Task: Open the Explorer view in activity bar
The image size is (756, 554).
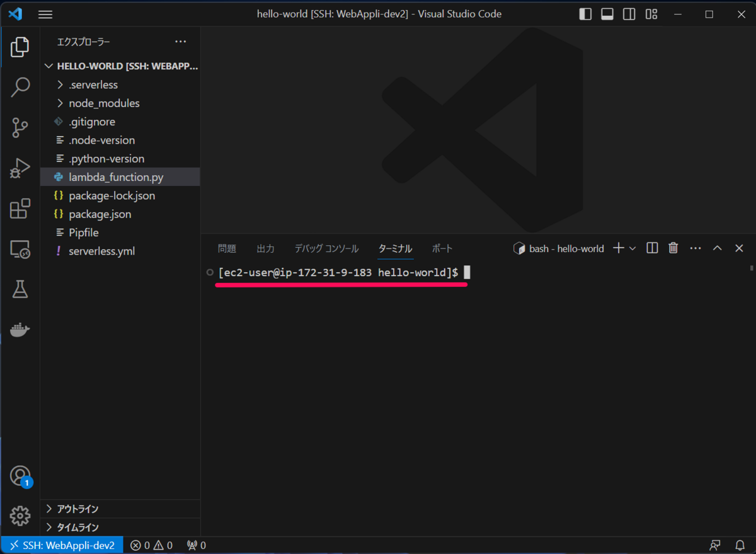Action: pos(20,47)
